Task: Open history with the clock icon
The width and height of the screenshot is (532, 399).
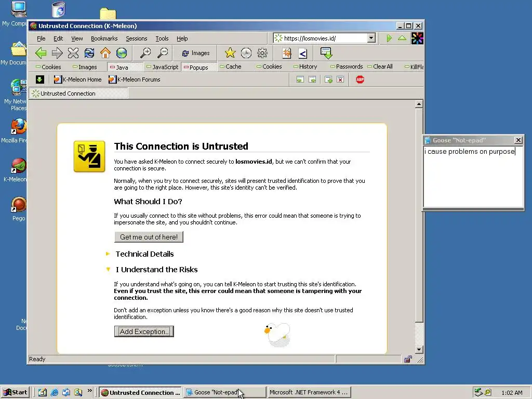Action: pyautogui.click(x=246, y=53)
